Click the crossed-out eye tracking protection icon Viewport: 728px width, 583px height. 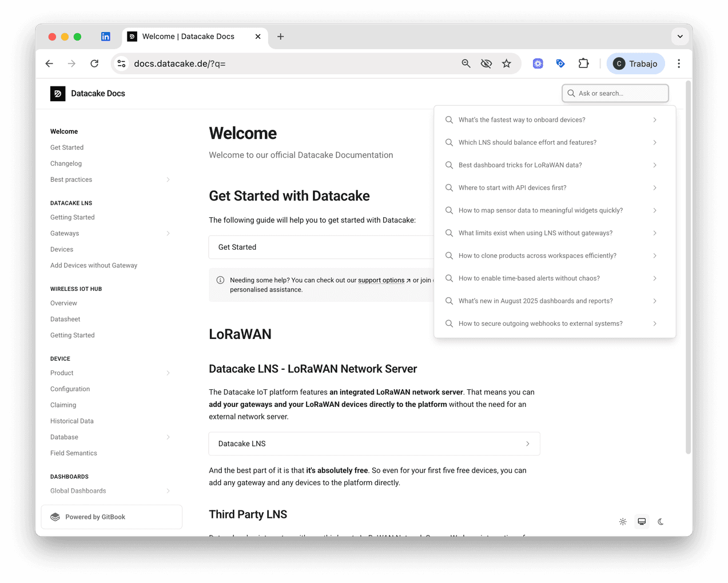(x=486, y=63)
